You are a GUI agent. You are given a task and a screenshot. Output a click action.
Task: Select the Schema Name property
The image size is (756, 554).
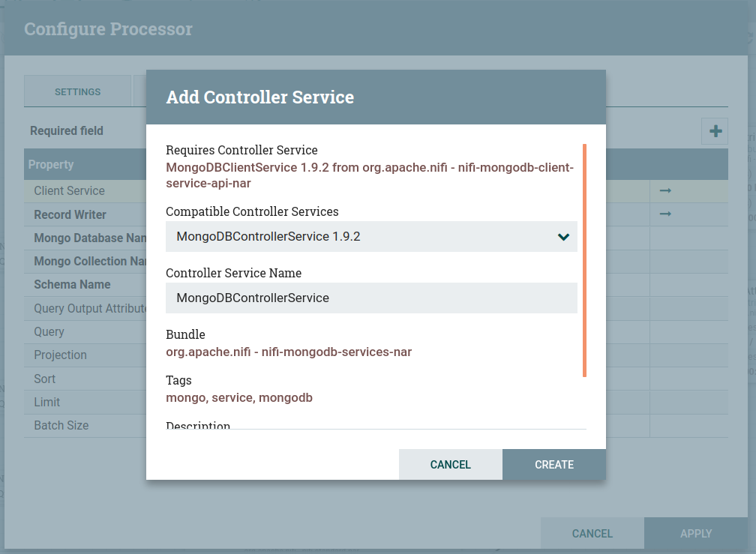click(x=72, y=285)
